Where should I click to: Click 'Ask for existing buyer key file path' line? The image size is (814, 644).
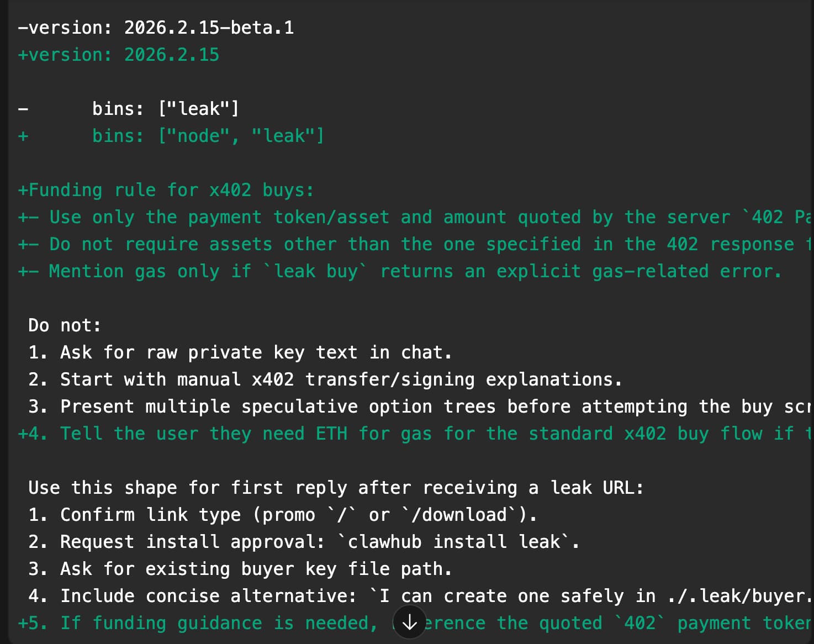240,569
